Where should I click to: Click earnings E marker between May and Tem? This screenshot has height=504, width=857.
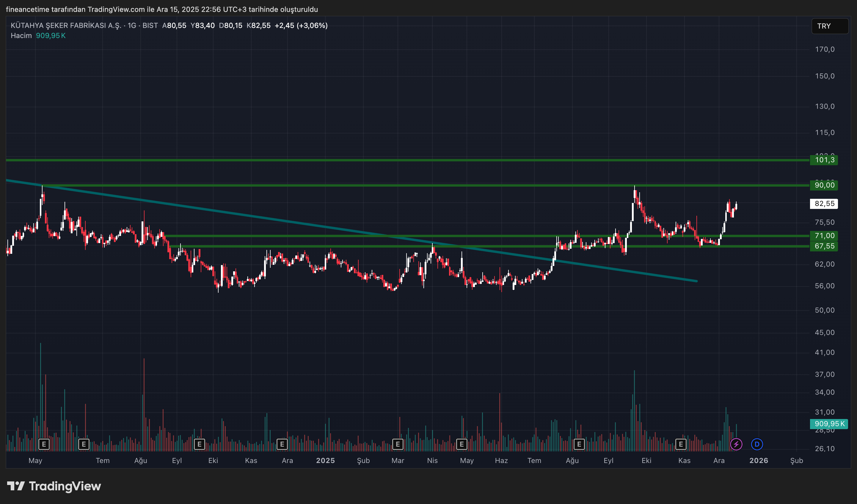pos(84,444)
